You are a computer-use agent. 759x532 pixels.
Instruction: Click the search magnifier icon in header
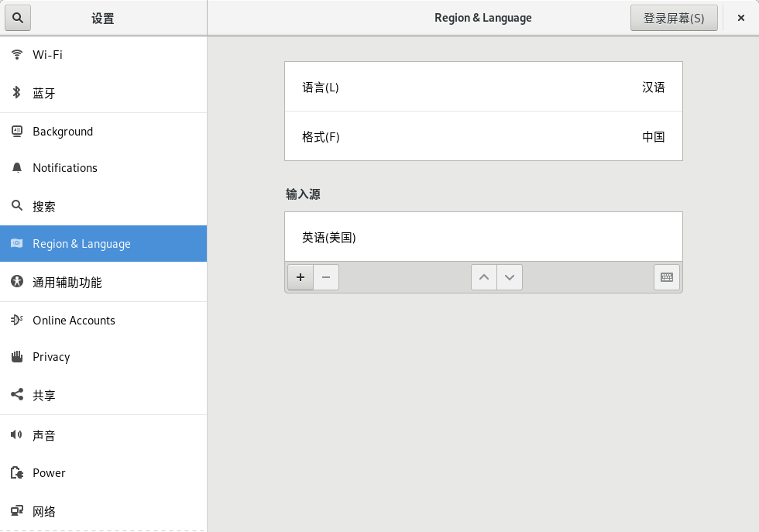click(18, 18)
